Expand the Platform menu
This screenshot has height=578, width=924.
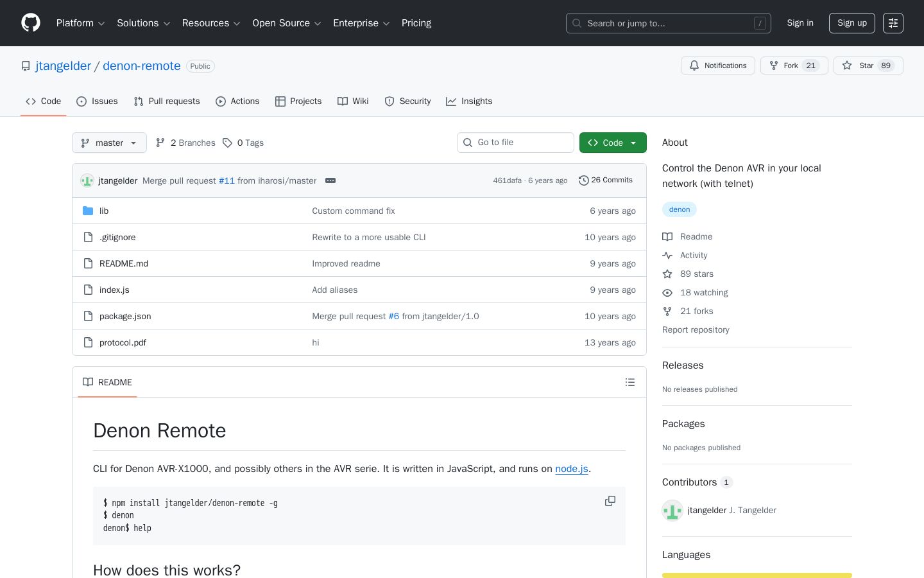(x=80, y=23)
